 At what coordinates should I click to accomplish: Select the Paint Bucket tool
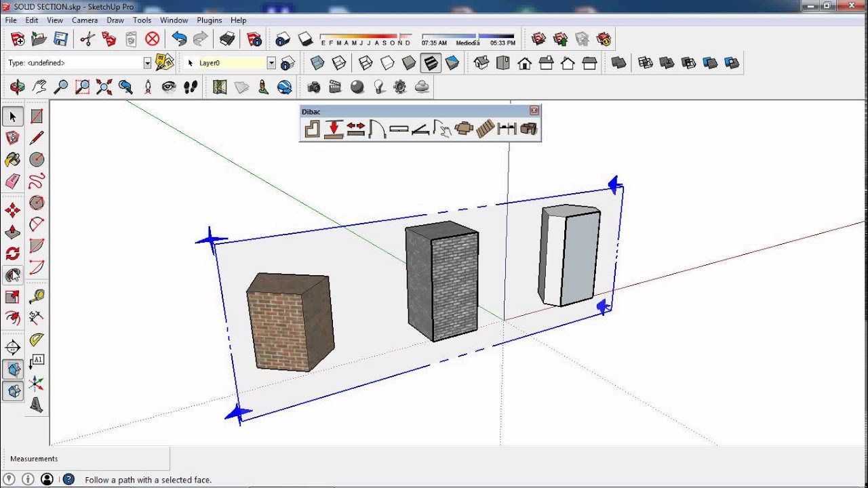point(12,160)
